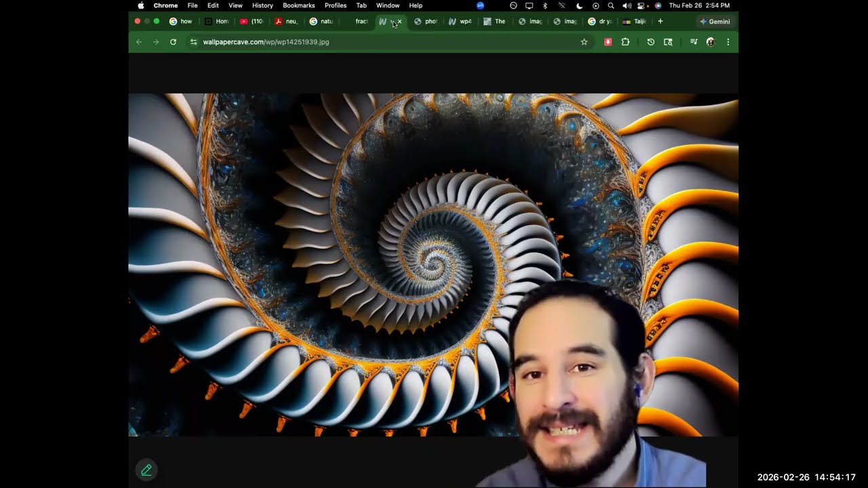The width and height of the screenshot is (868, 488).
Task: Open the File menu
Action: [193, 5]
